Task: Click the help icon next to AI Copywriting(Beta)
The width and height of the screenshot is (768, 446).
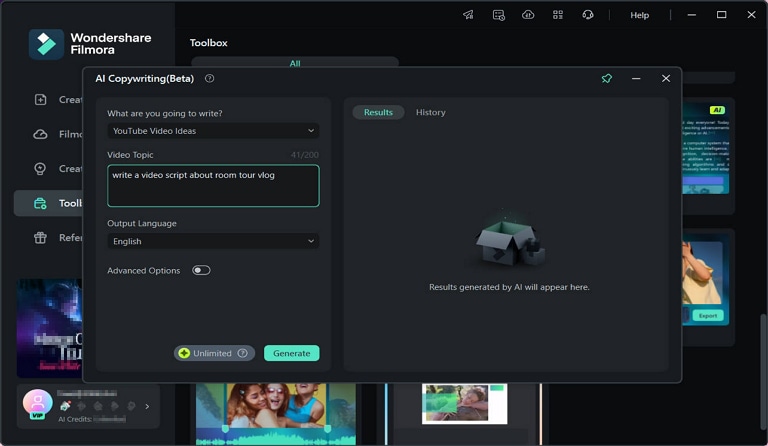Action: [x=210, y=78]
